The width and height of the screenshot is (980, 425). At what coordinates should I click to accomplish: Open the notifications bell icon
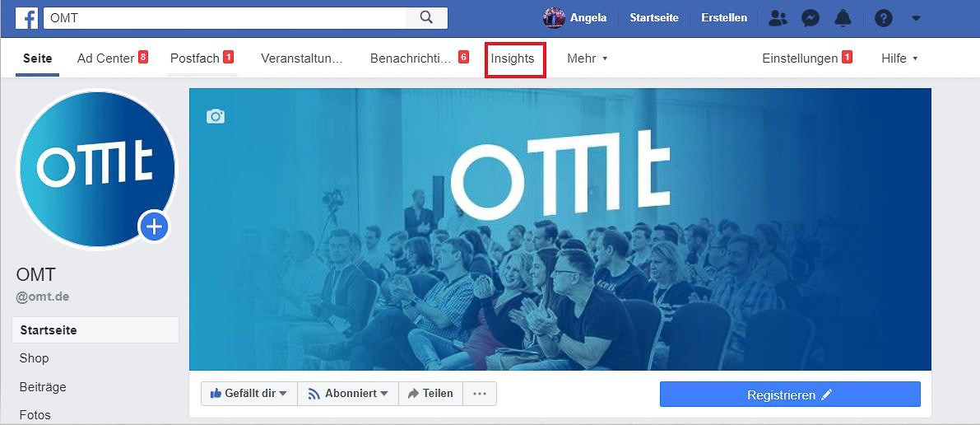843,18
